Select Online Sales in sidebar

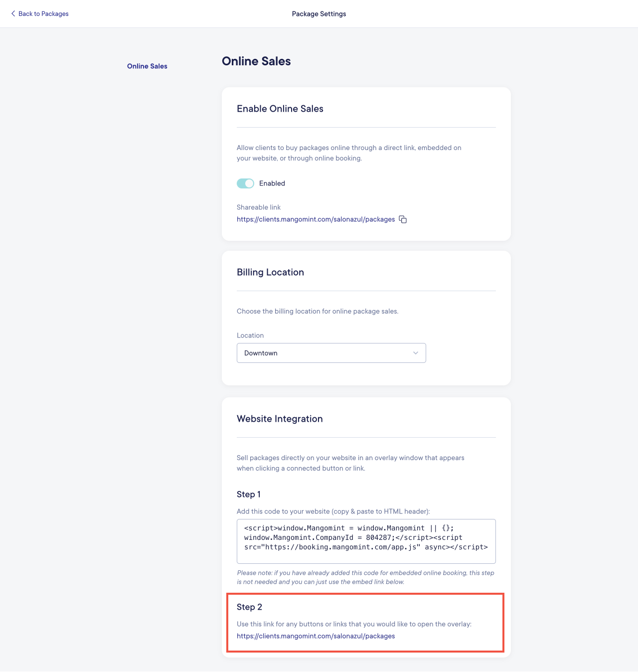[x=147, y=66]
